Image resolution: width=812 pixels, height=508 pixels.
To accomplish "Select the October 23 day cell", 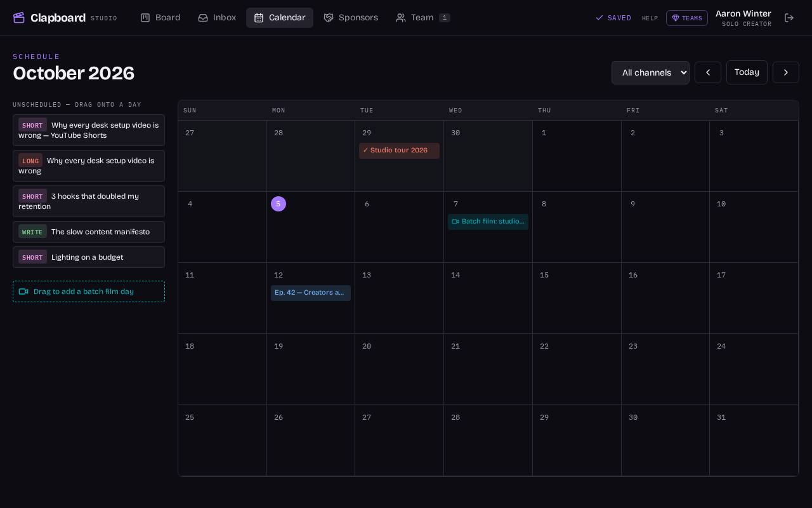I will 665,369.
